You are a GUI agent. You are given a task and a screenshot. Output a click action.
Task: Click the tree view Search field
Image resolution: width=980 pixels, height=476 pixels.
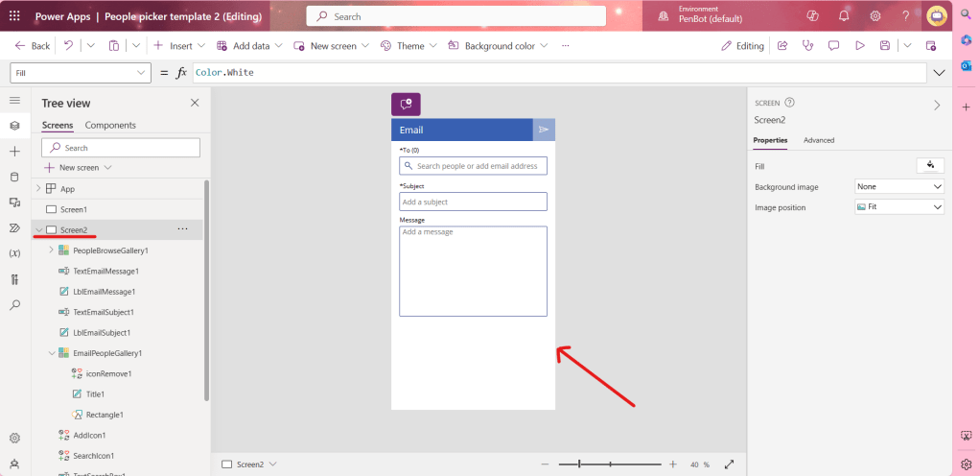(121, 148)
